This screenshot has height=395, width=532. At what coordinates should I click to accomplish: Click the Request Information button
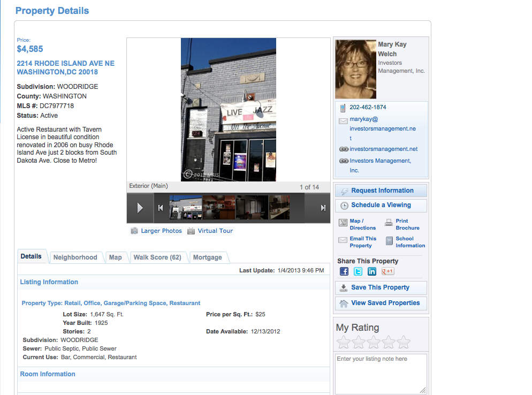coord(382,191)
